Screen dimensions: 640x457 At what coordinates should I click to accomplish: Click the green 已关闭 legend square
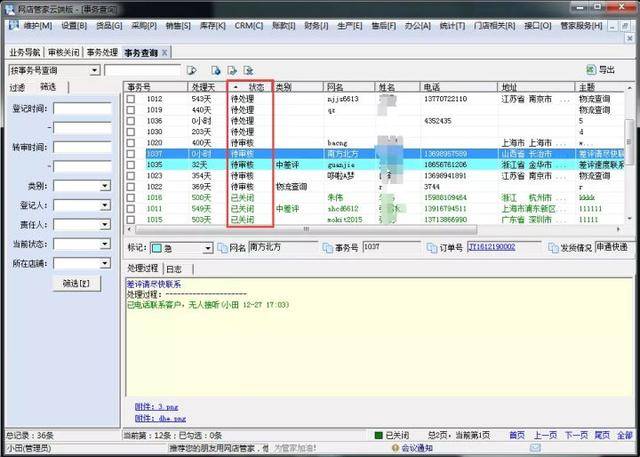click(378, 435)
